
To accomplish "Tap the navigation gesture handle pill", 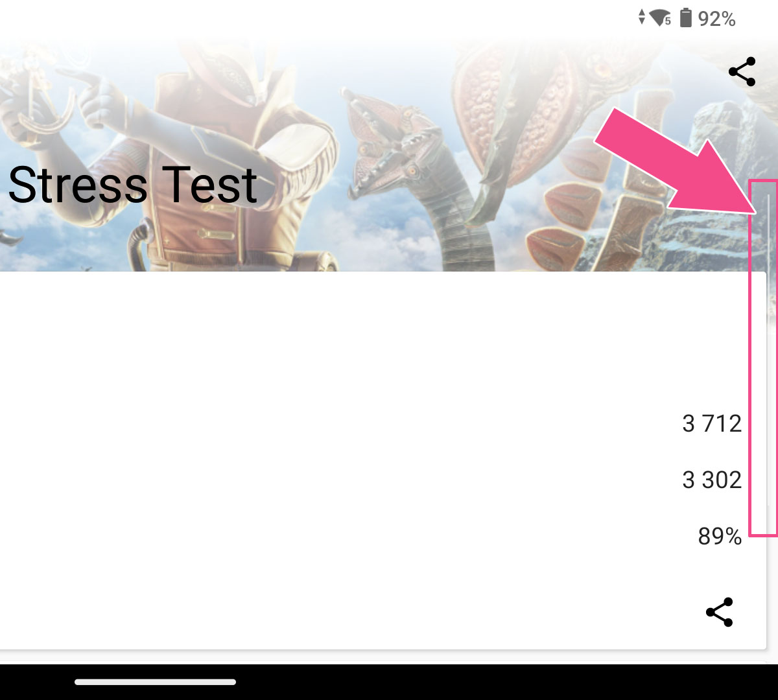I will click(x=155, y=682).
